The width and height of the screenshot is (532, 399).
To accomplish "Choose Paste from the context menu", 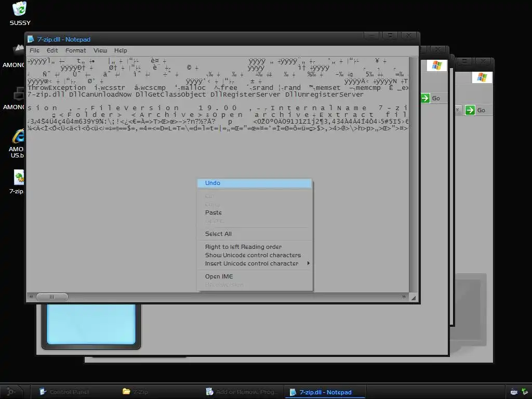I will click(x=254, y=212).
